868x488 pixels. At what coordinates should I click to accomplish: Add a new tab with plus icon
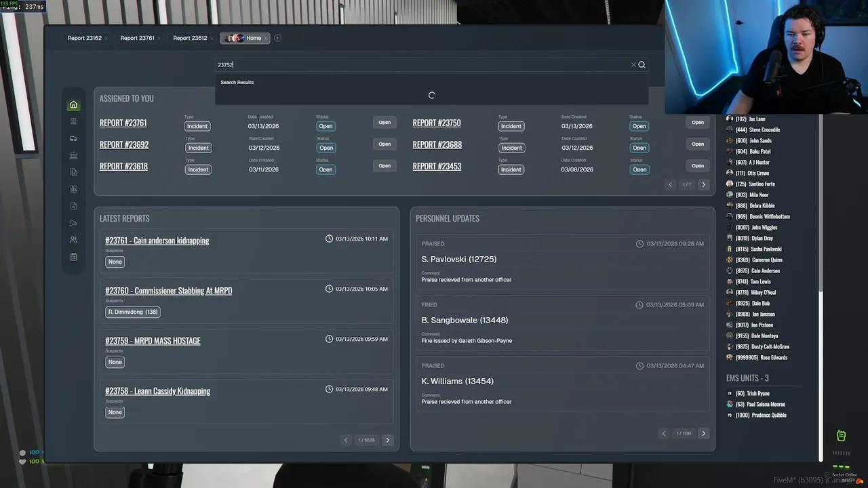pos(277,38)
